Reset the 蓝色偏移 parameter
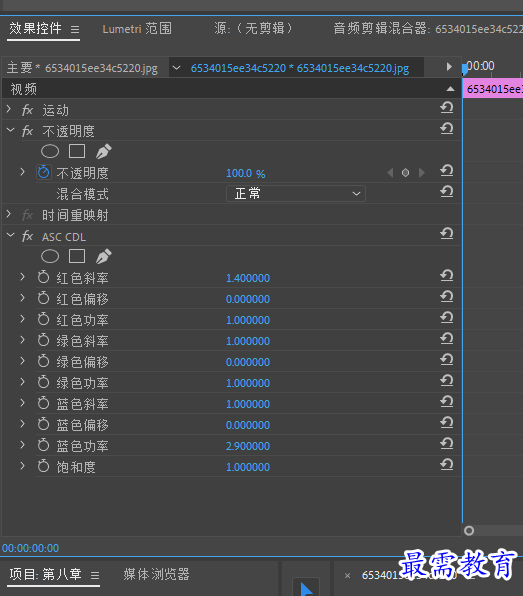The width and height of the screenshot is (523, 596). tap(447, 423)
